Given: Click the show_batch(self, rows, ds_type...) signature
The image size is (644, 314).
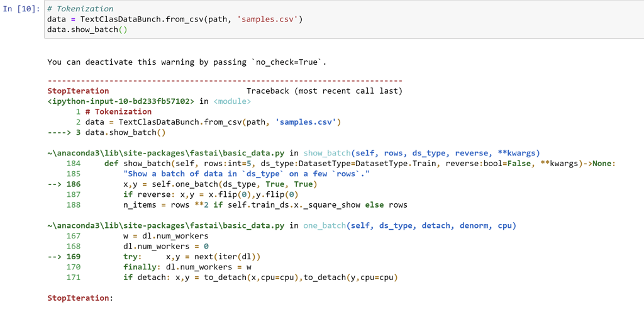Looking at the screenshot, I should pos(421,153).
